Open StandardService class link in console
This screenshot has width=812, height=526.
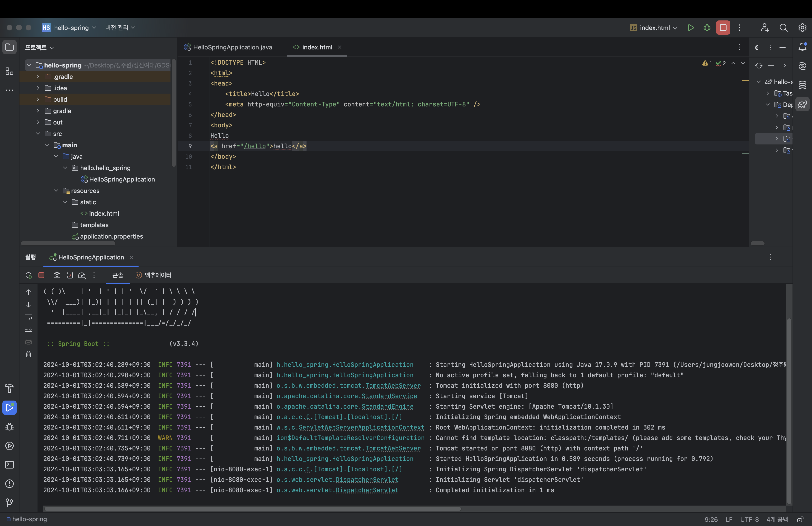[389, 396]
